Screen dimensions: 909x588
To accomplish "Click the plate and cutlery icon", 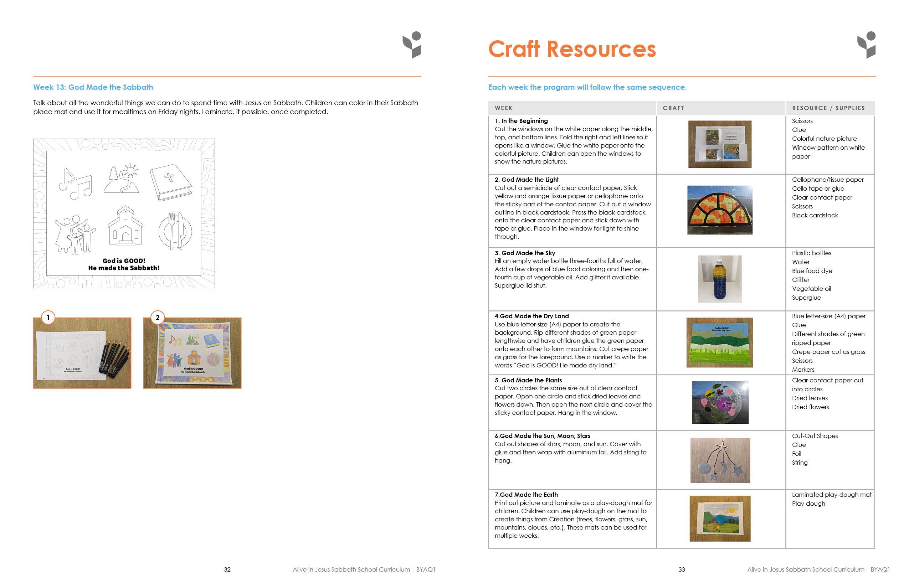I will pyautogui.click(x=175, y=231).
